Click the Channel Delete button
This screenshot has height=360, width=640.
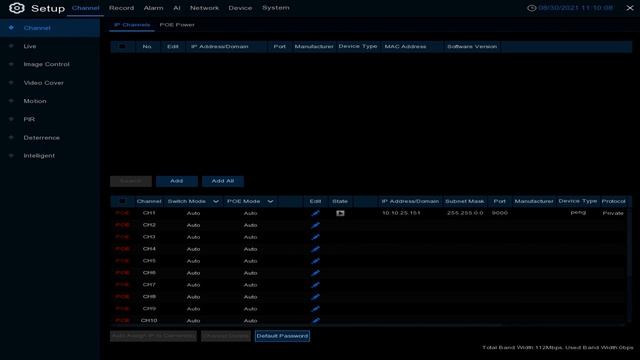tap(226, 336)
